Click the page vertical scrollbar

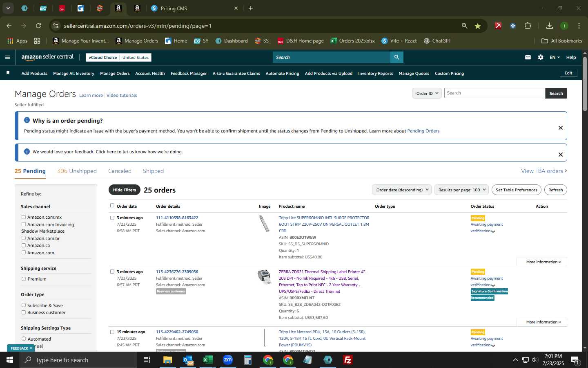(x=585, y=84)
